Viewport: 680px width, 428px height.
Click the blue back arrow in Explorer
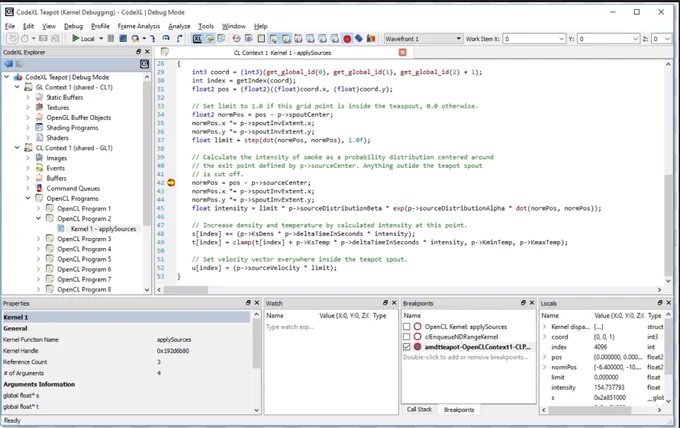pos(8,64)
